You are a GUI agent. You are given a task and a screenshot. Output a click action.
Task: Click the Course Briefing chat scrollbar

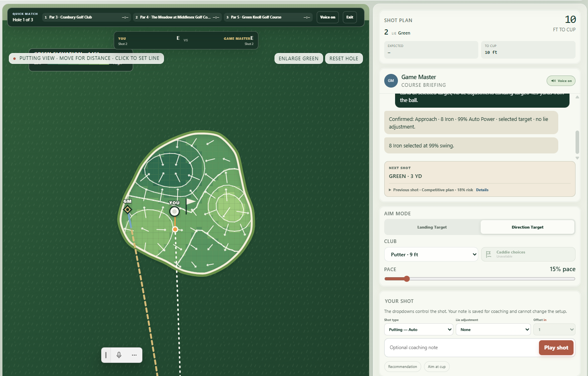click(578, 142)
